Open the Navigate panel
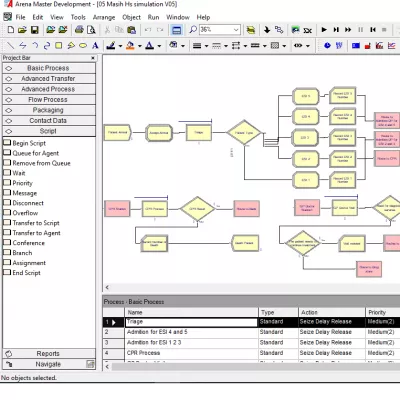The width and height of the screenshot is (400, 400). [x=49, y=364]
